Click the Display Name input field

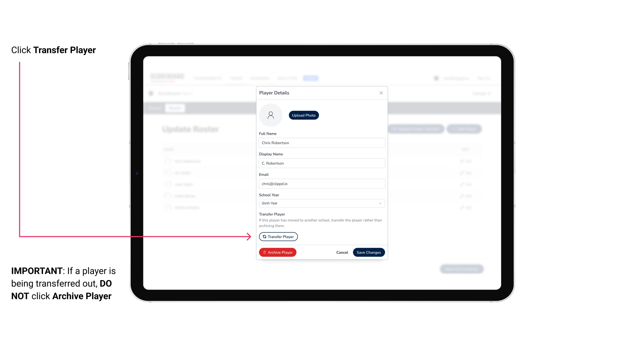pyautogui.click(x=321, y=163)
